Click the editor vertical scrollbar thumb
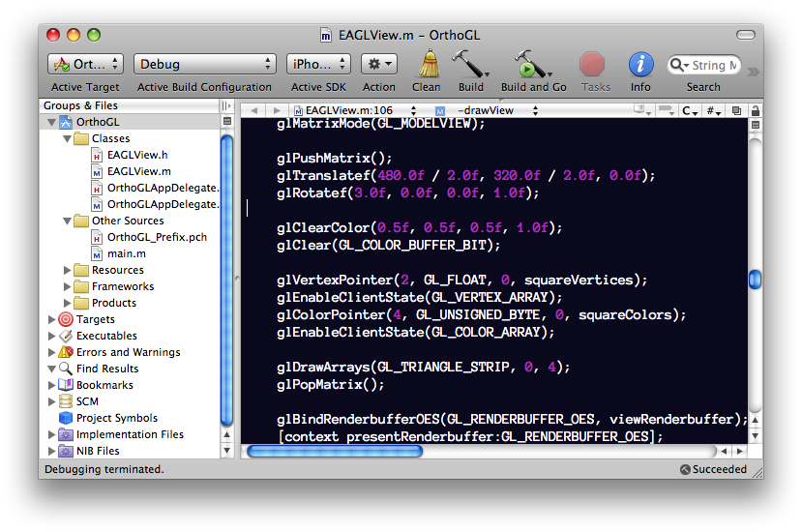The height and width of the screenshot is (532, 802). [755, 280]
